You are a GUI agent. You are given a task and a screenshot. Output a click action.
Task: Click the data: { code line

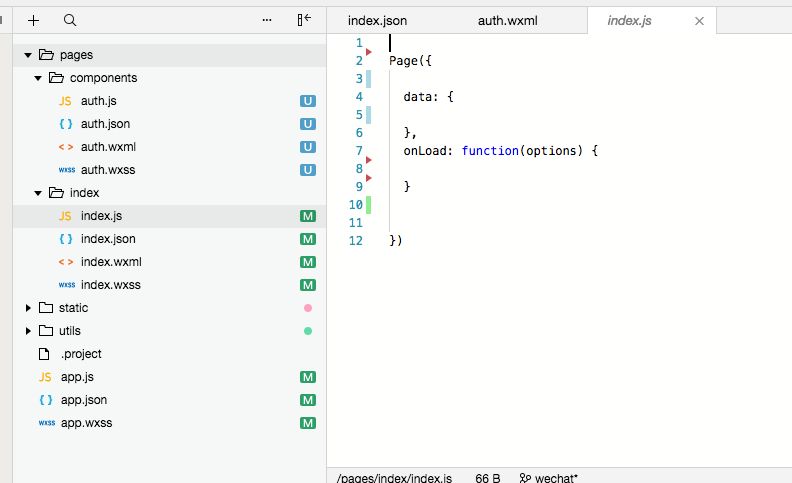click(x=428, y=96)
